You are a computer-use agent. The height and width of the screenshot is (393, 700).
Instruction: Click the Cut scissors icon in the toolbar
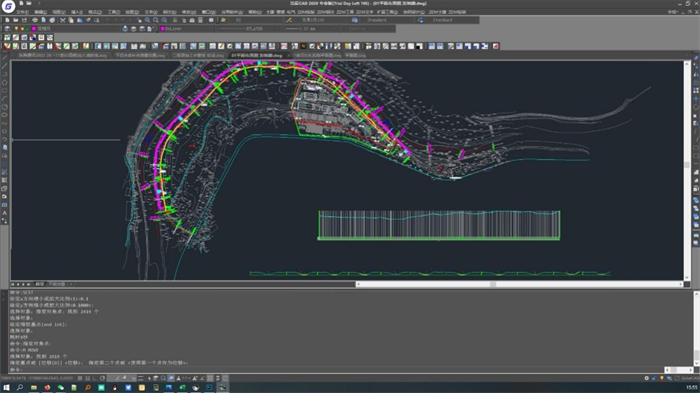(62, 20)
